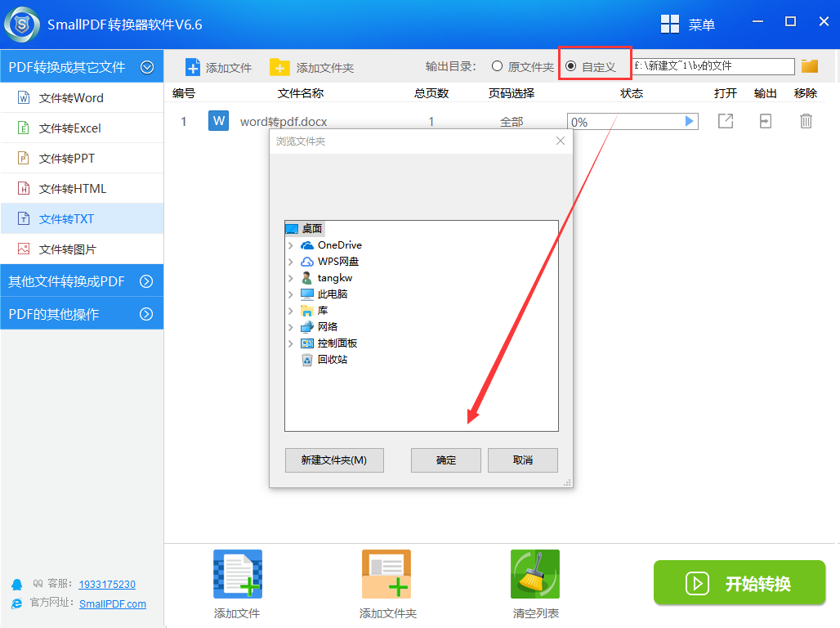Click the OneDrive cloud icon in dialog
The width and height of the screenshot is (840, 628).
pyautogui.click(x=307, y=245)
